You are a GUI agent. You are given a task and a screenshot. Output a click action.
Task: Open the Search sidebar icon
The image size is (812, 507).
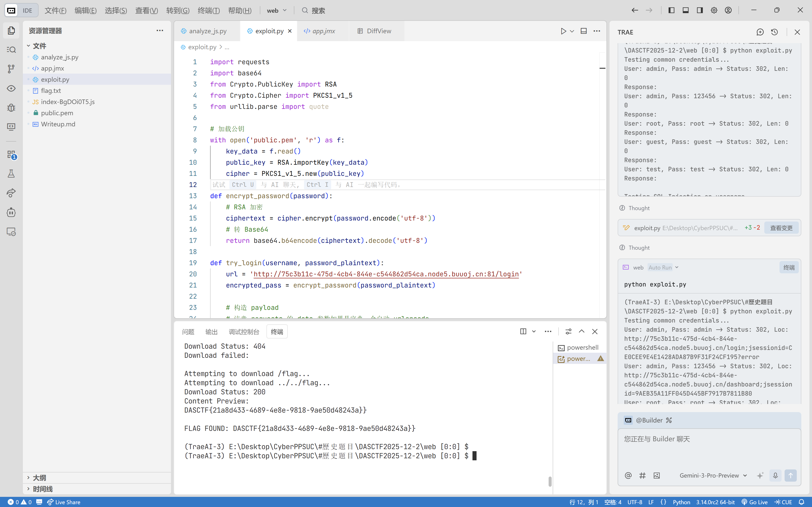11,50
